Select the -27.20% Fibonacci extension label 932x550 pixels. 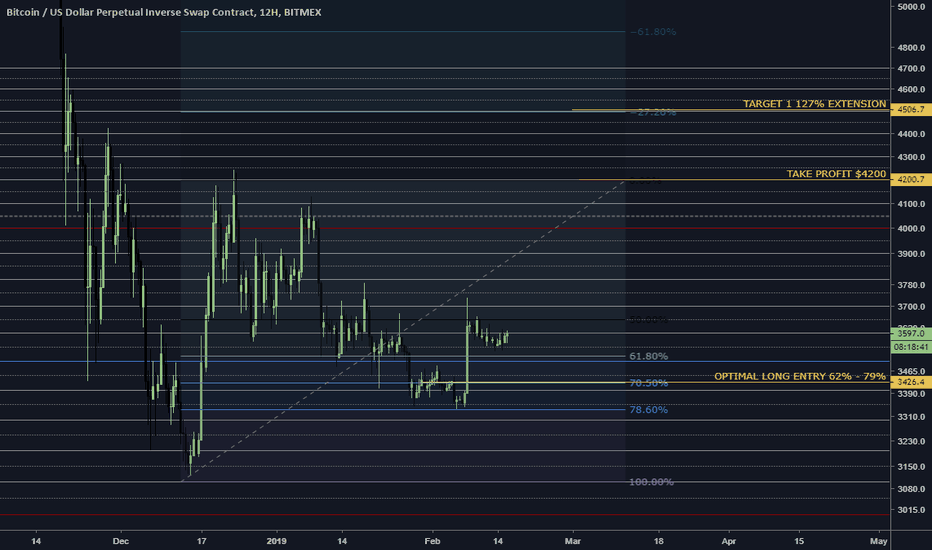[x=653, y=112]
